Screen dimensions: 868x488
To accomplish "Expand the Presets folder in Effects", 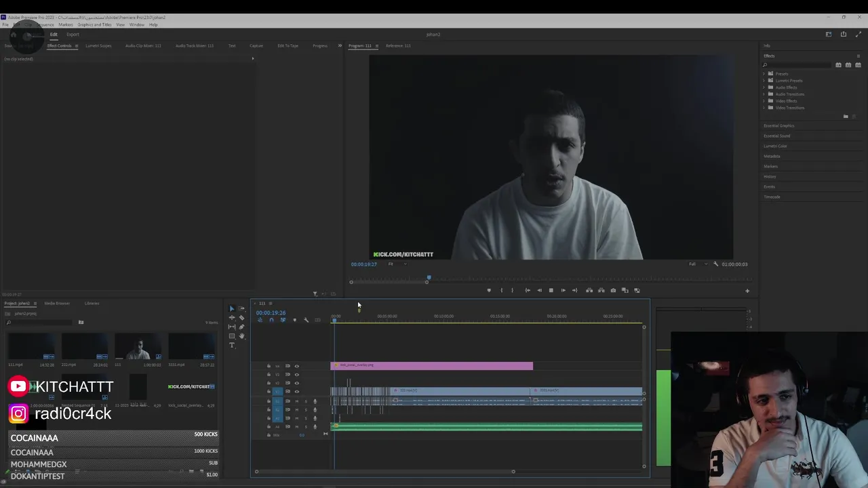I will pos(764,73).
